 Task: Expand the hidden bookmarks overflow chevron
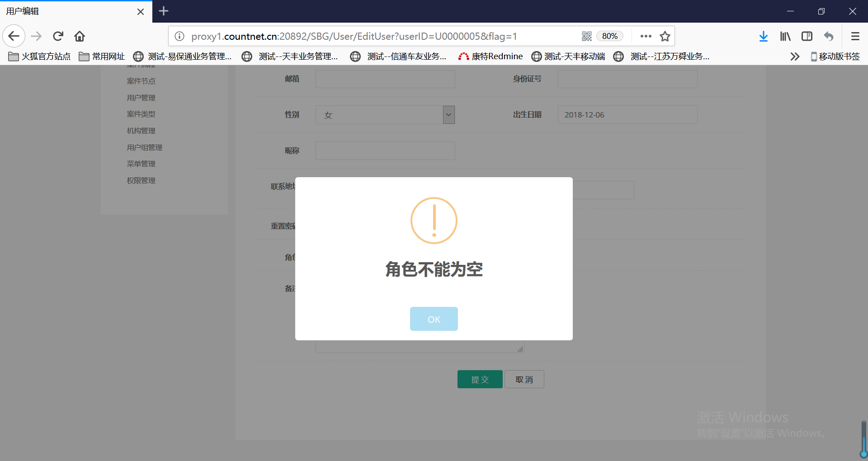[x=795, y=56]
